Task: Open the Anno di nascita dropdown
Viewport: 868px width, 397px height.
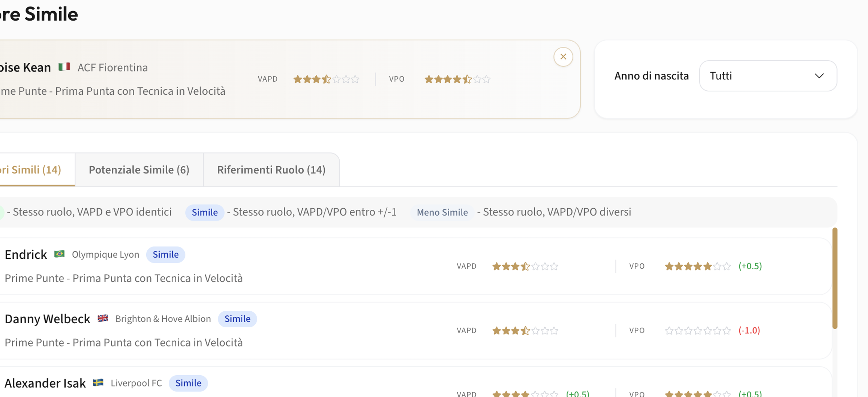Action: click(768, 76)
